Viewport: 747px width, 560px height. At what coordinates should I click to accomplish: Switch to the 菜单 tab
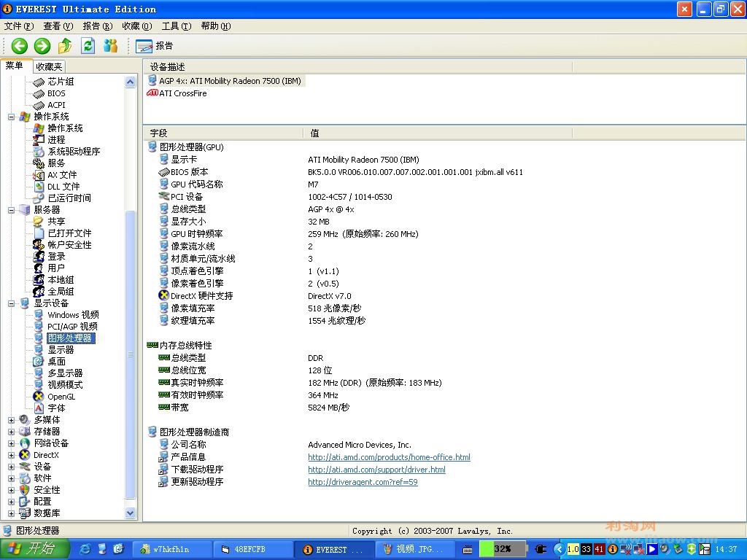click(x=15, y=66)
